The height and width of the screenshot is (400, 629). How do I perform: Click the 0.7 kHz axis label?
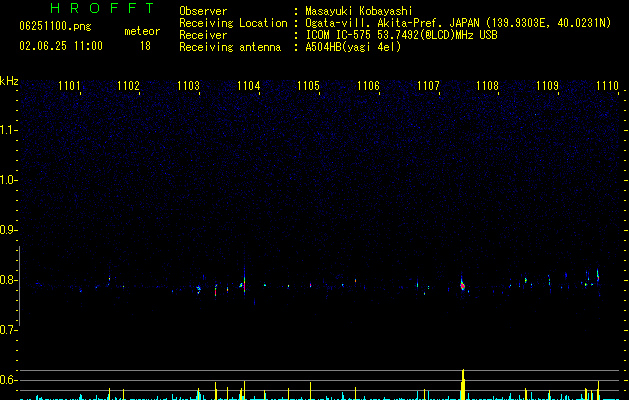coord(8,330)
